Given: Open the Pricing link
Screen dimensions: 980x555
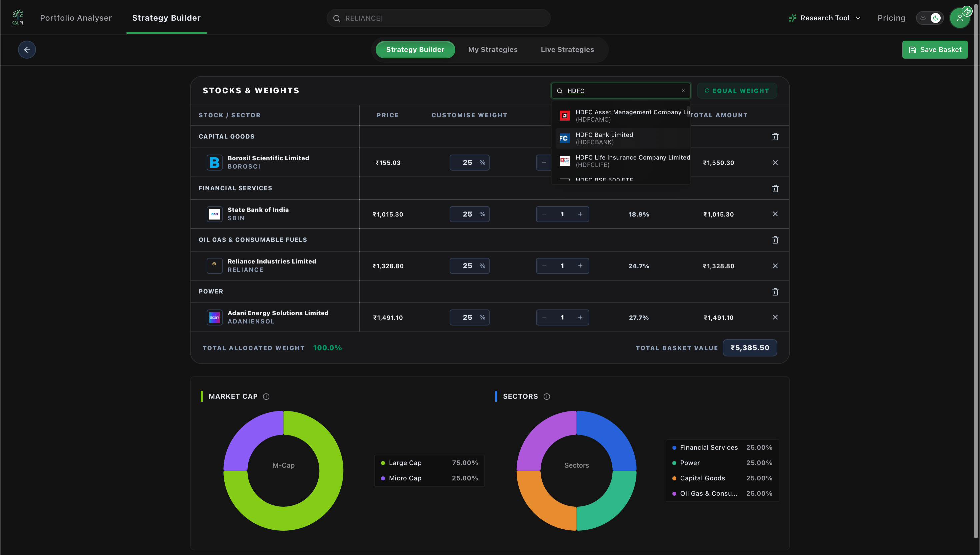Looking at the screenshot, I should 891,18.
